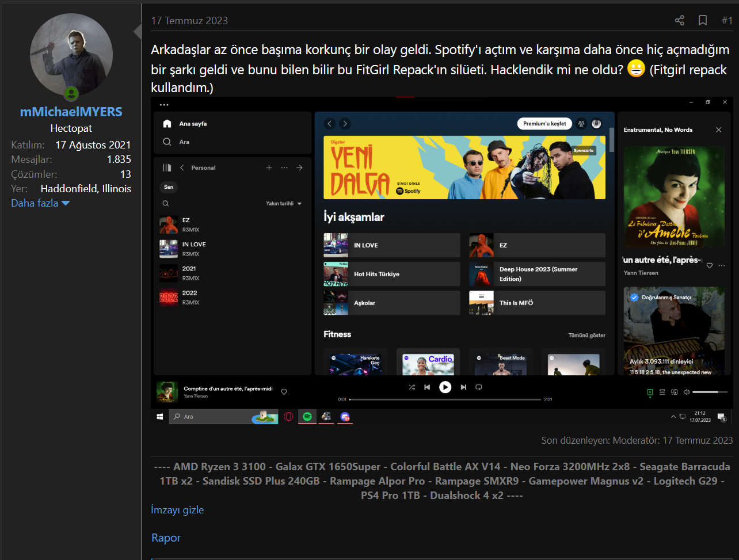Close the Enstrumental, No Words panel
Image resolution: width=739 pixels, height=560 pixels.
pyautogui.click(x=718, y=130)
